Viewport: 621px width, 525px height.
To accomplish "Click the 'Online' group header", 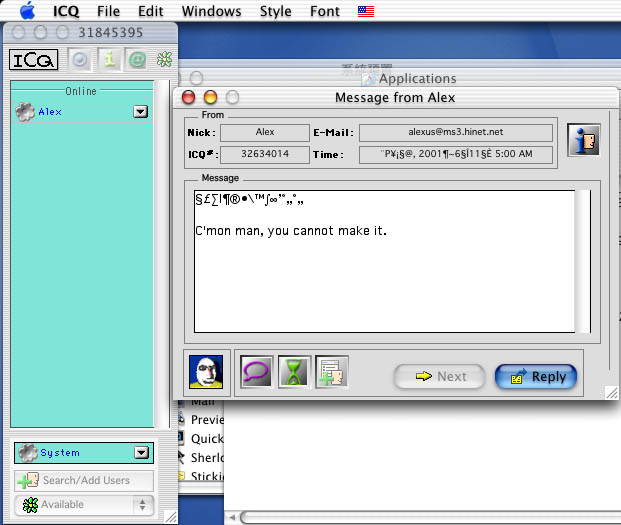I will (x=81, y=91).
